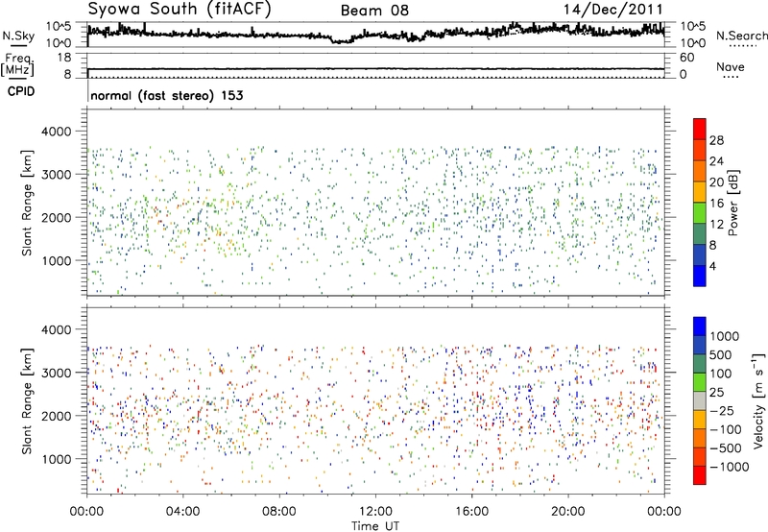
Task: Click the '18' tick on the frequency axis
Action: coord(63,58)
